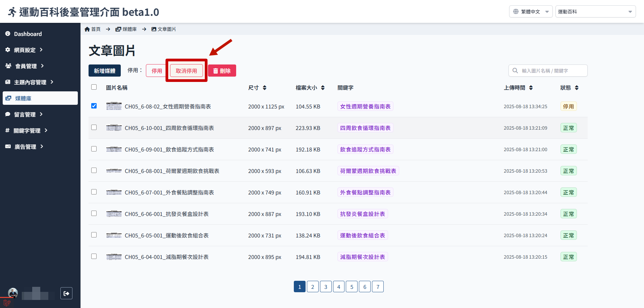This screenshot has width=644, height=308.
Task: Sort by 檔案大小 using sort arrows
Action: tap(323, 88)
